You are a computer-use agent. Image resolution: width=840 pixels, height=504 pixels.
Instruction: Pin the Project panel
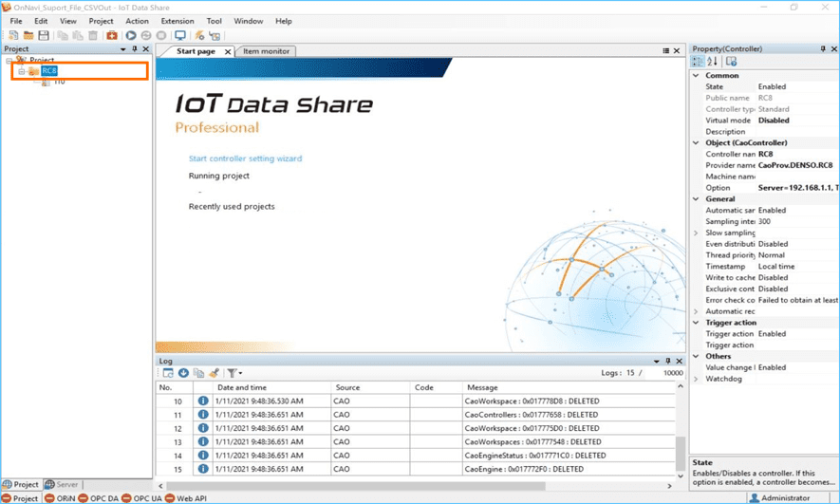pyautogui.click(x=135, y=48)
